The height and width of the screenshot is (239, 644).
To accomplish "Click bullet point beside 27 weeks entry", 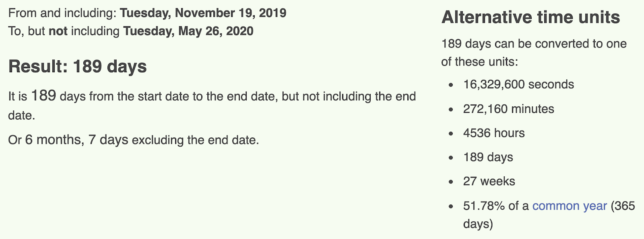I will (451, 182).
